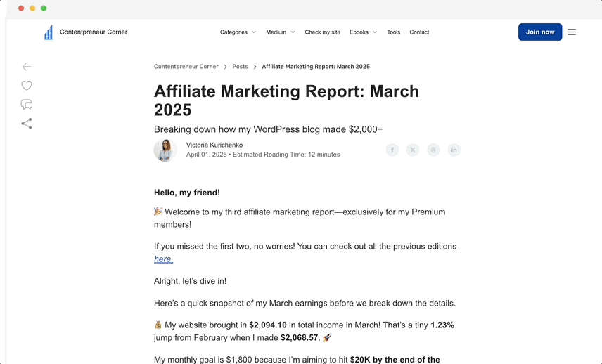Share the post on Threads
Image resolution: width=602 pixels, height=364 pixels.
(433, 150)
